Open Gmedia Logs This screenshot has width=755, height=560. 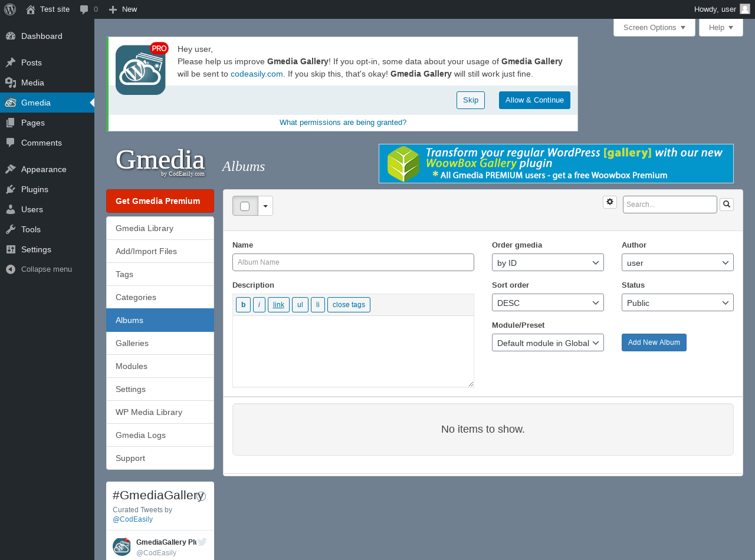(x=160, y=435)
